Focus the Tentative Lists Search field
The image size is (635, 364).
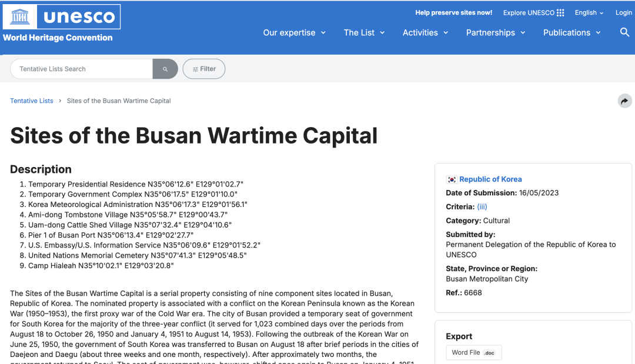tap(82, 69)
